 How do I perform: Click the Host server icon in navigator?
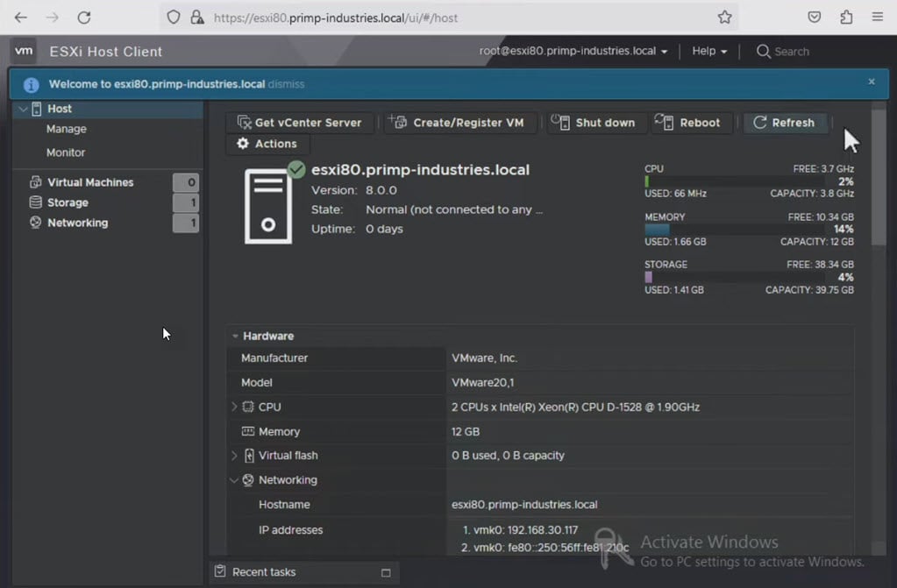[x=37, y=109]
